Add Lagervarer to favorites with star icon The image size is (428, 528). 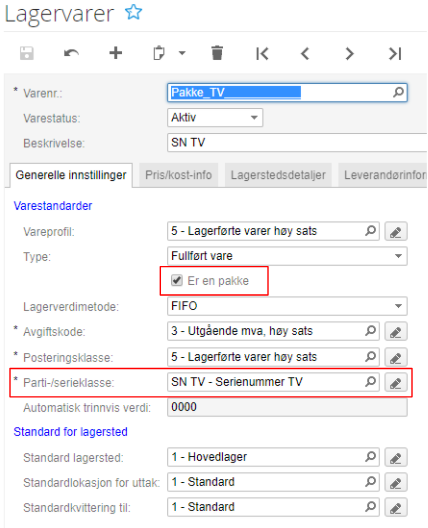click(x=134, y=12)
